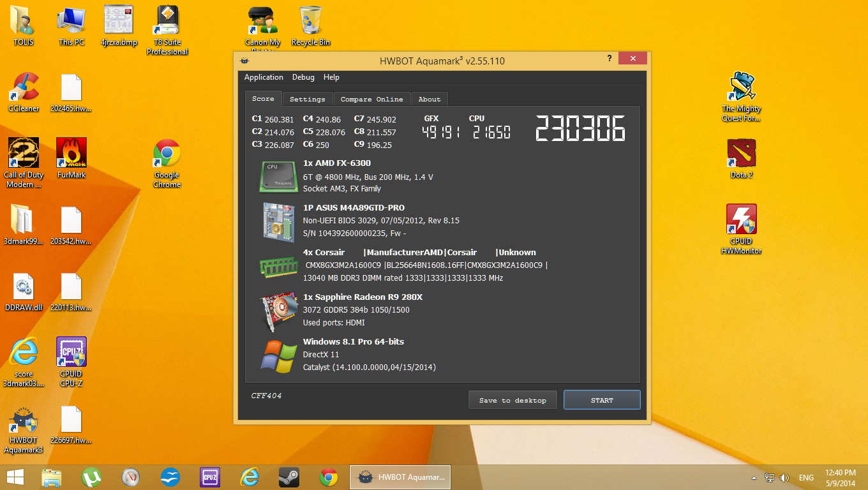Click the Save to desktop button
The height and width of the screenshot is (490, 868).
tap(513, 400)
